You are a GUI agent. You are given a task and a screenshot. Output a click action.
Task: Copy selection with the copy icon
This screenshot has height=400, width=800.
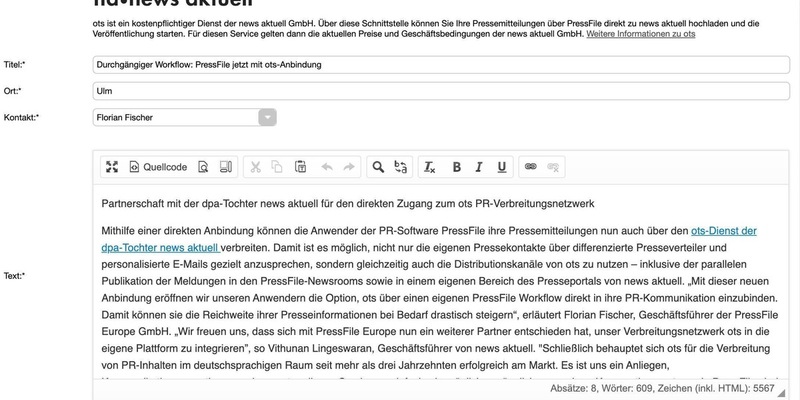[277, 167]
